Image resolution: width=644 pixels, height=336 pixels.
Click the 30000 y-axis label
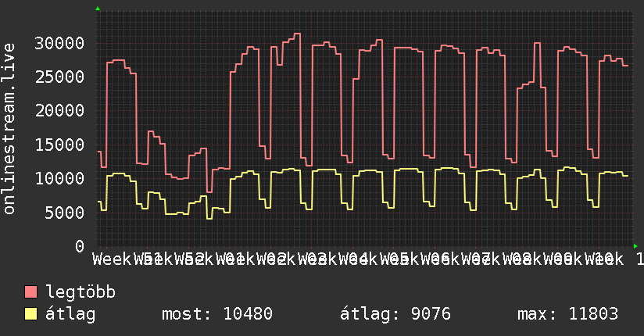(59, 43)
